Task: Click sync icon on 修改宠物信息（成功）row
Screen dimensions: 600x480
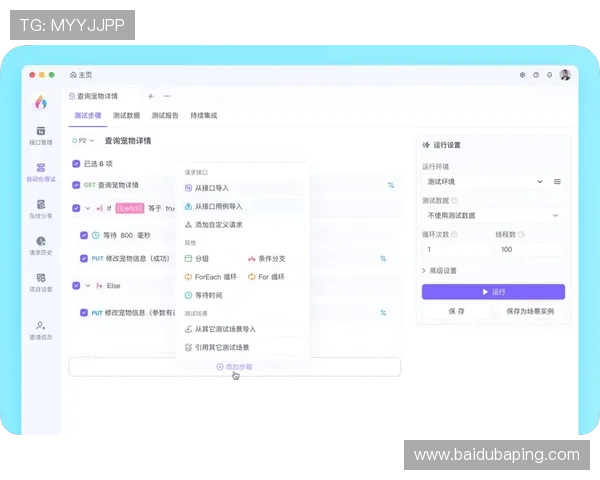Action: [383, 258]
